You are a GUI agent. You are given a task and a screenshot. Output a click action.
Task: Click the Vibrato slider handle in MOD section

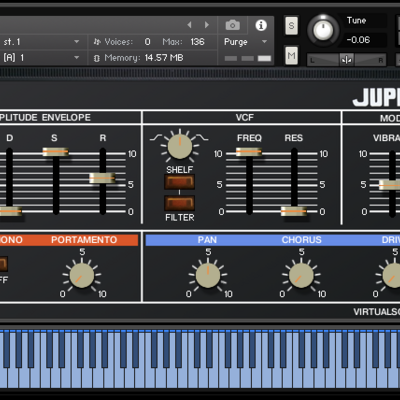coord(391,185)
